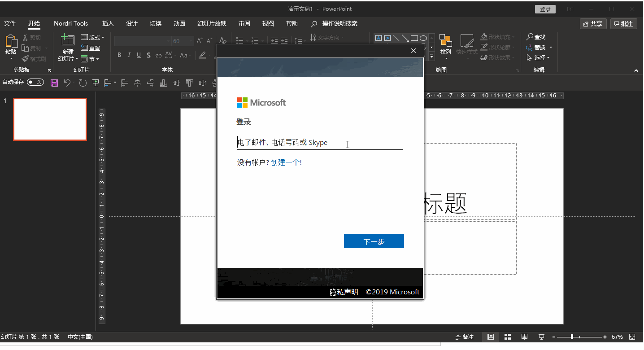Click the Strikethrough abc icon
Screen dimensions: 644x350
158,55
